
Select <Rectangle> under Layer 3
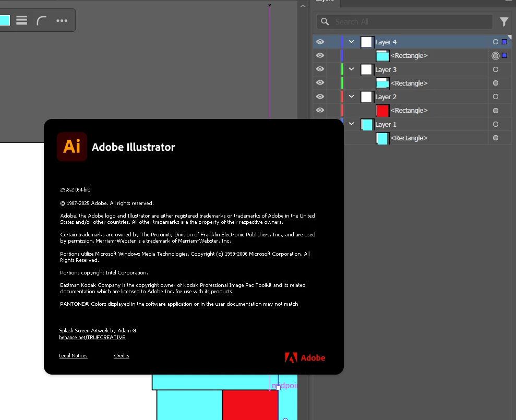tap(409, 83)
